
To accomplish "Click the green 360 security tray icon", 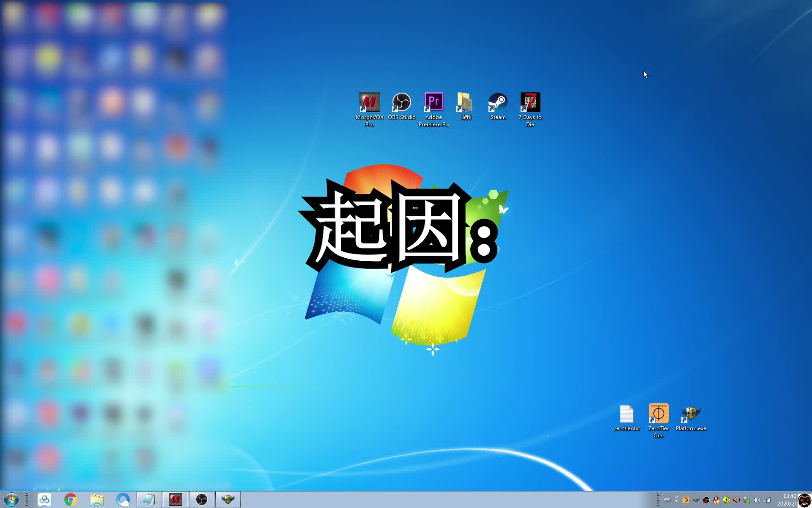I will [x=727, y=500].
